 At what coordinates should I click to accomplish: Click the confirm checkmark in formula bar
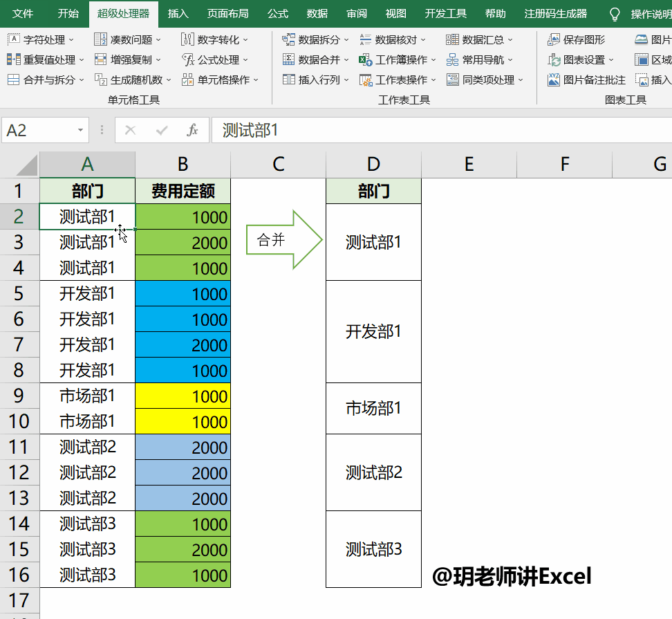[162, 130]
